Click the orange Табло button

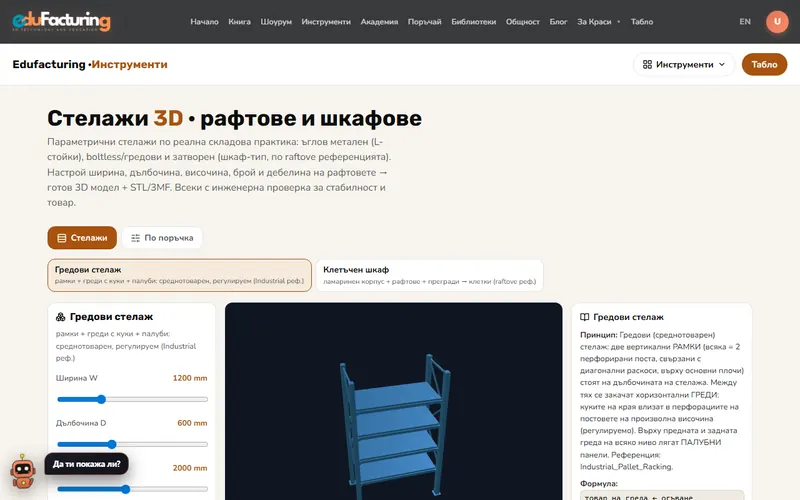click(x=764, y=64)
